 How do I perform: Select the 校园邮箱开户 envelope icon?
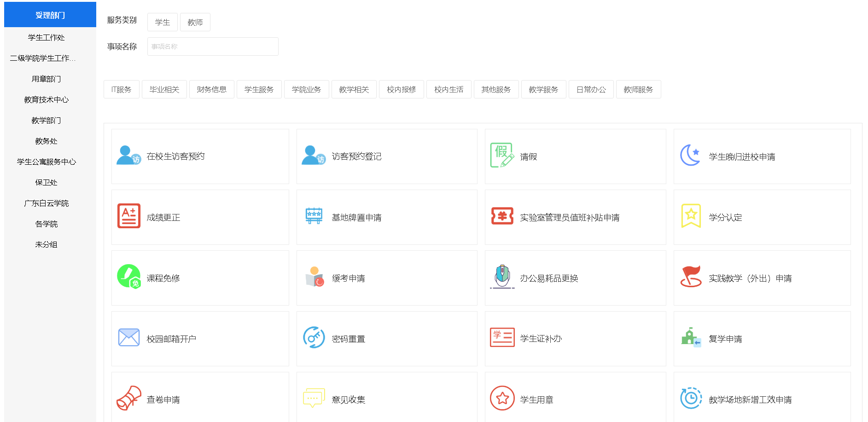128,338
